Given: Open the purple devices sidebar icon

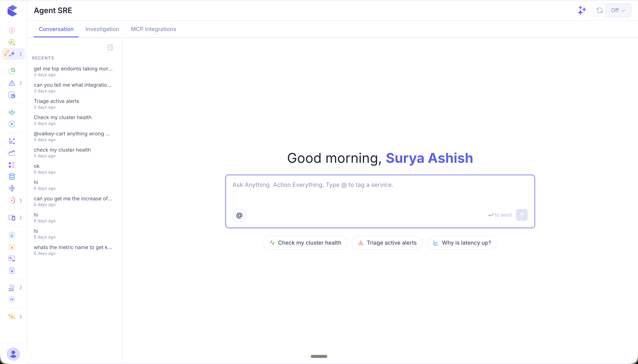Looking at the screenshot, I should coord(12,217).
